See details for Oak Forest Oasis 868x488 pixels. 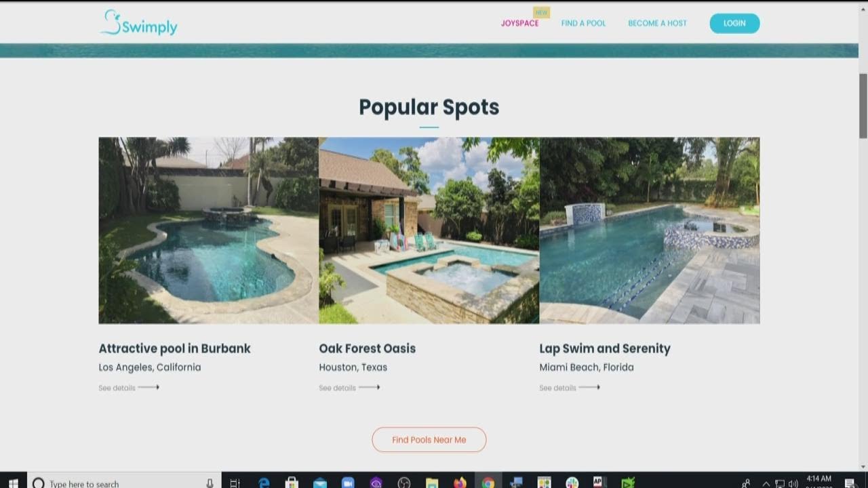349,388
